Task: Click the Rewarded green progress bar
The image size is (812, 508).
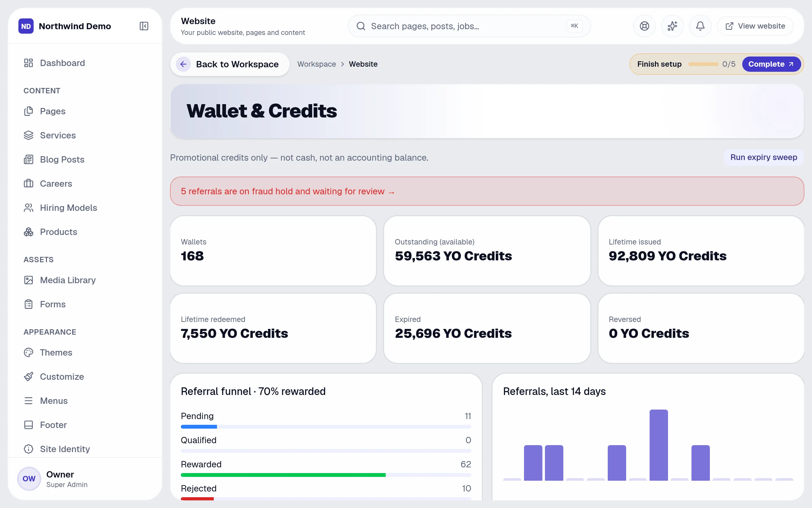Action: 326,475
